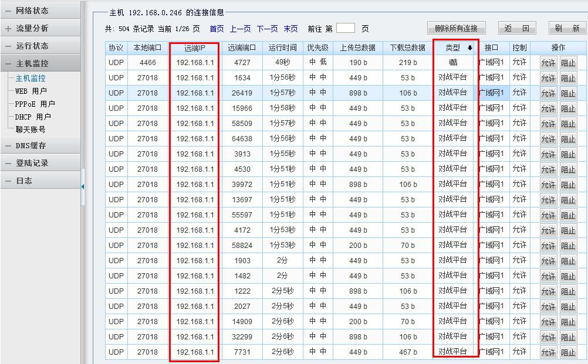This screenshot has width=588, height=364.
Task: Collapse the 主机监控 sidebar section
Action: [x=32, y=63]
